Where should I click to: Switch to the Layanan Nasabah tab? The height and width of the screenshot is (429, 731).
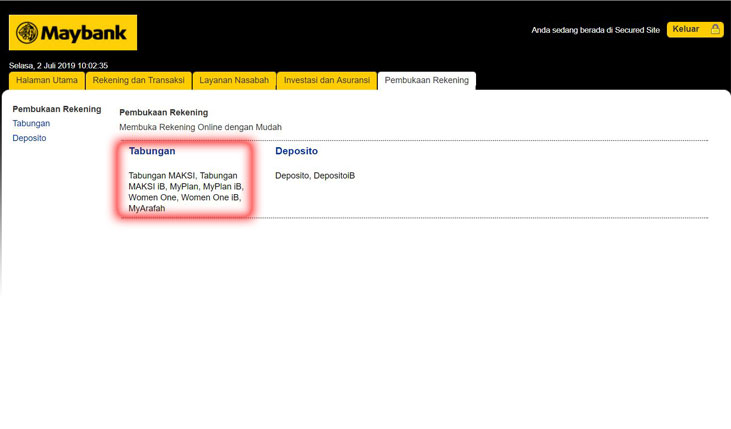234,80
